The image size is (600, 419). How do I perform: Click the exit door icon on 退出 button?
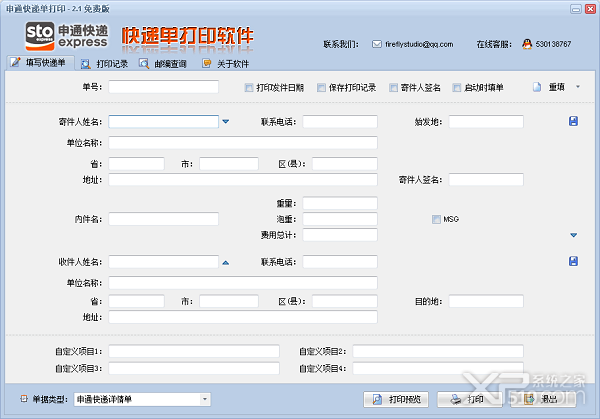[529, 399]
